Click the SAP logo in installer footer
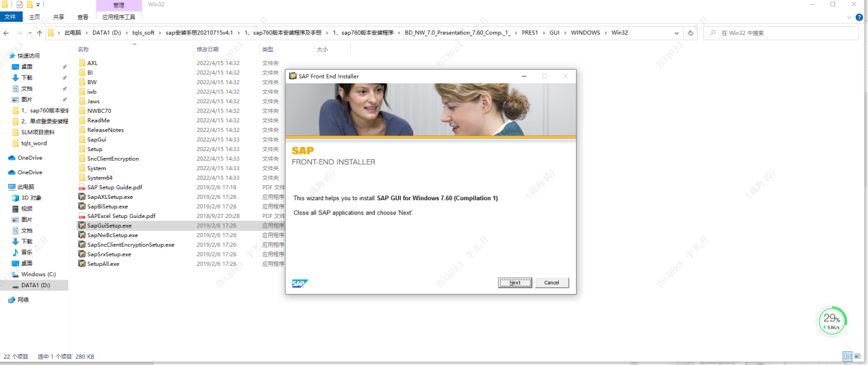The image size is (868, 365). click(x=300, y=283)
